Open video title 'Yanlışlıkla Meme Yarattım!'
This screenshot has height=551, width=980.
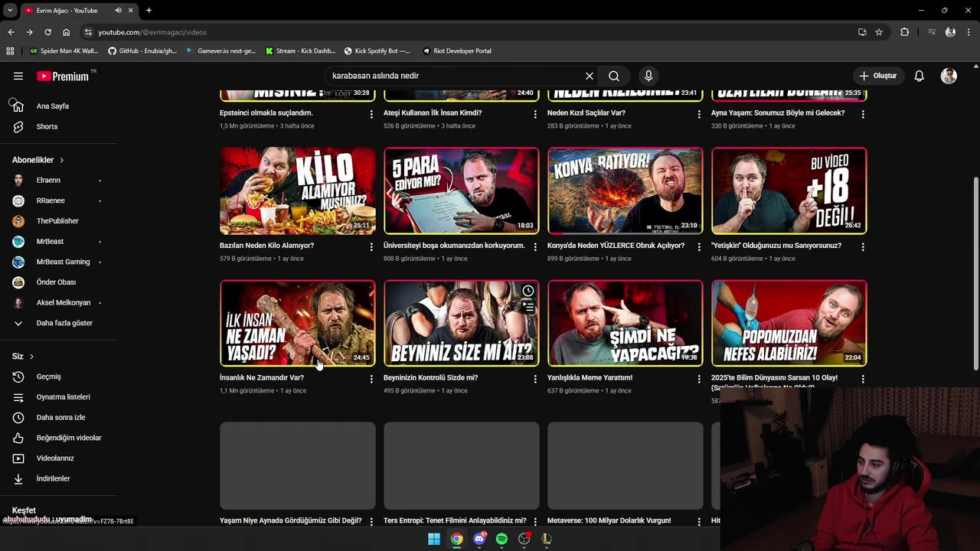(590, 377)
